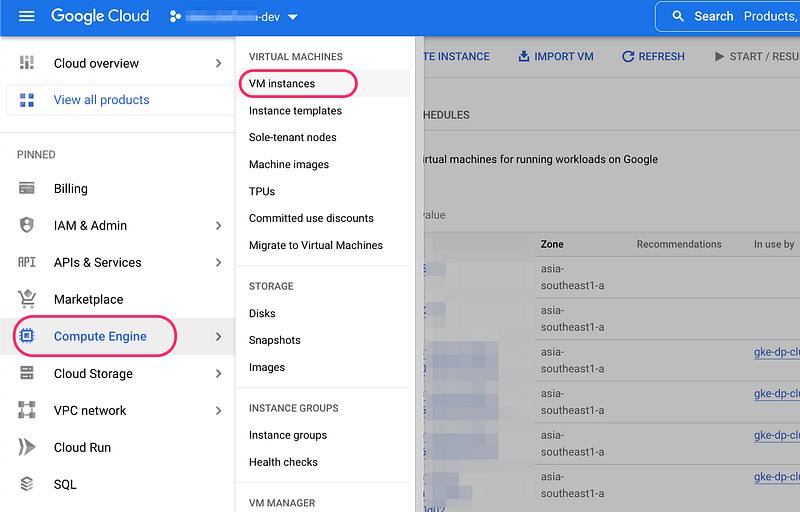800x512 pixels.
Task: Click the Cloud Run icon
Action: [x=27, y=448]
